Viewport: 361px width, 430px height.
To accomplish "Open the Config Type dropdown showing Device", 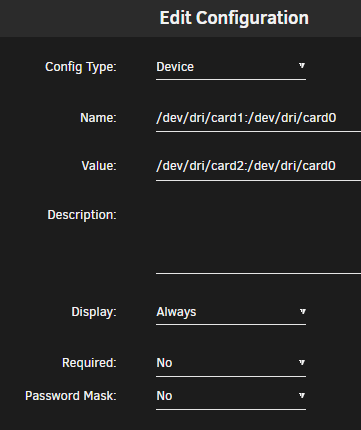I will [231, 67].
